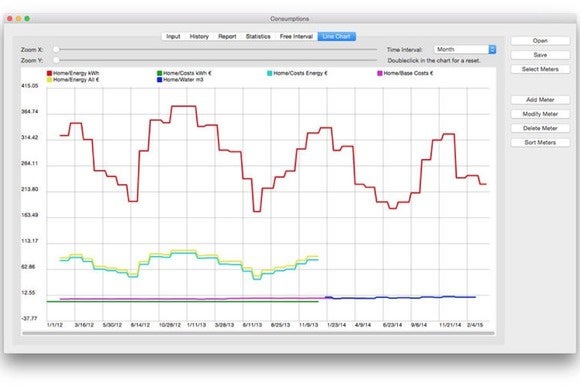Click the Zoom Y slider knob
Viewport: 580px width, 388px height.
point(56,60)
